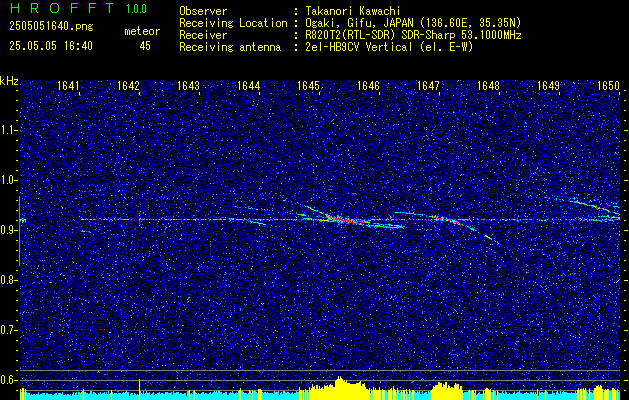Click the 1643 time marker
Screen dimensions: 629x400
[x=188, y=85]
